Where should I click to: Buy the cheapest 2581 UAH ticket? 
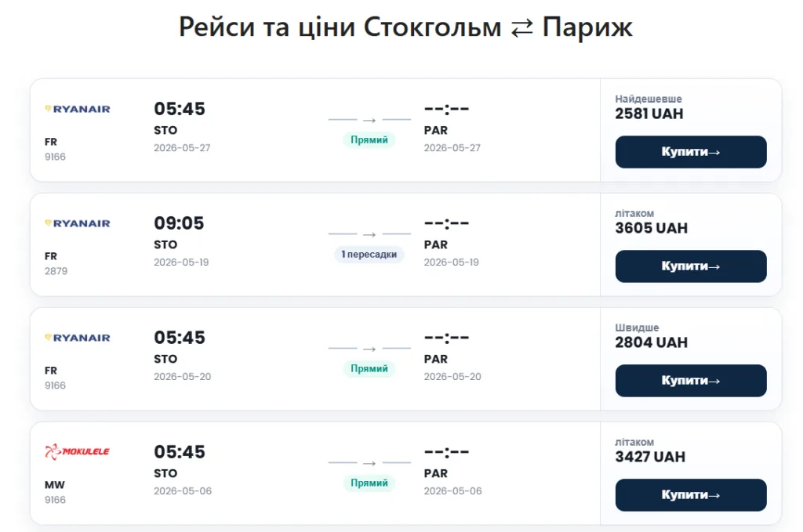(690, 152)
